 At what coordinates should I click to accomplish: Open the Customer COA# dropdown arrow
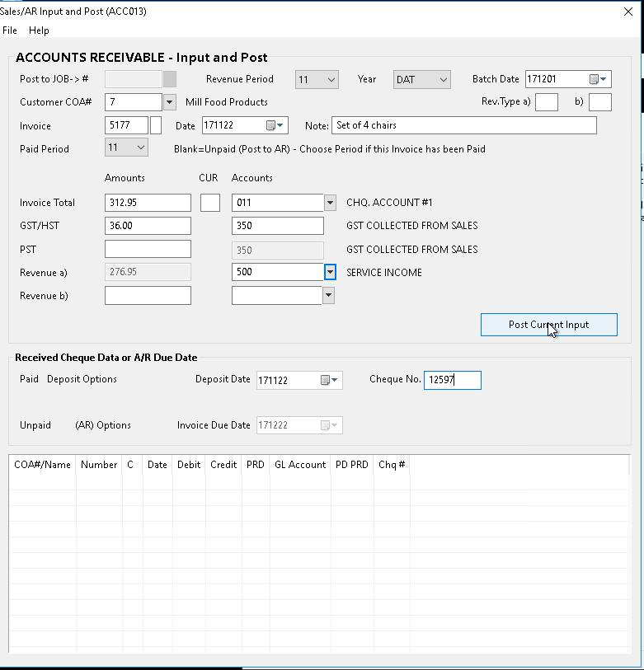click(169, 102)
